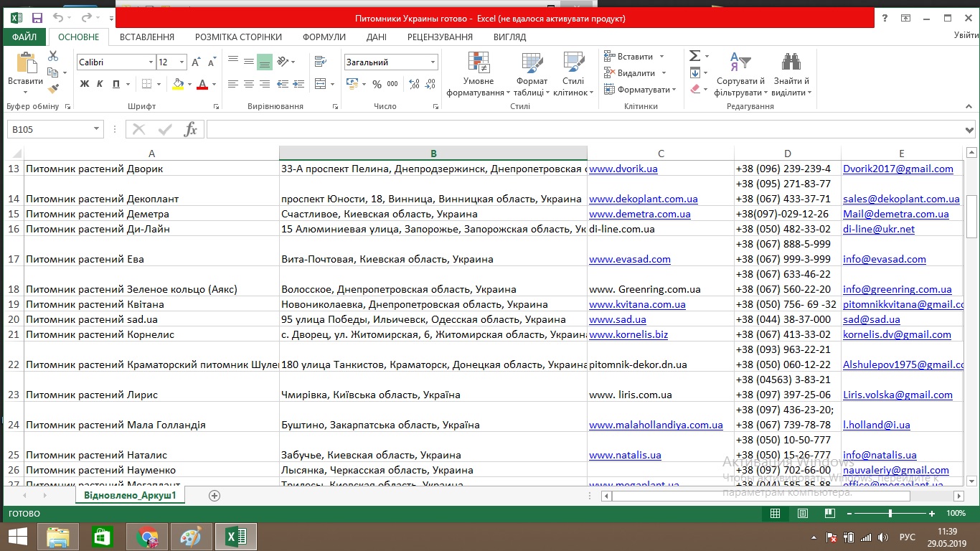Image resolution: width=980 pixels, height=551 pixels.
Task: Open the yellow fill color button
Action: (x=178, y=85)
